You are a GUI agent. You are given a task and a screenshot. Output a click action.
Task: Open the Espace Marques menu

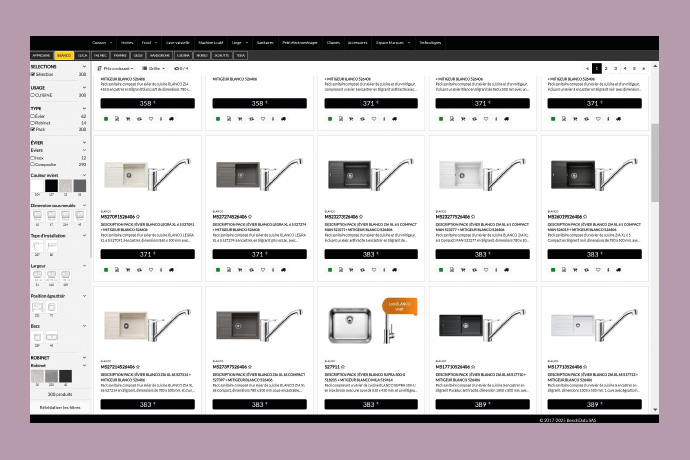click(x=392, y=43)
